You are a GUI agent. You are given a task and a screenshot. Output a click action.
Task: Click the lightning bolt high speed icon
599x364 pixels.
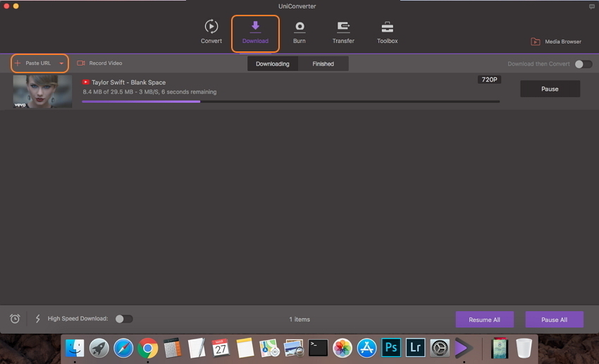coord(38,319)
